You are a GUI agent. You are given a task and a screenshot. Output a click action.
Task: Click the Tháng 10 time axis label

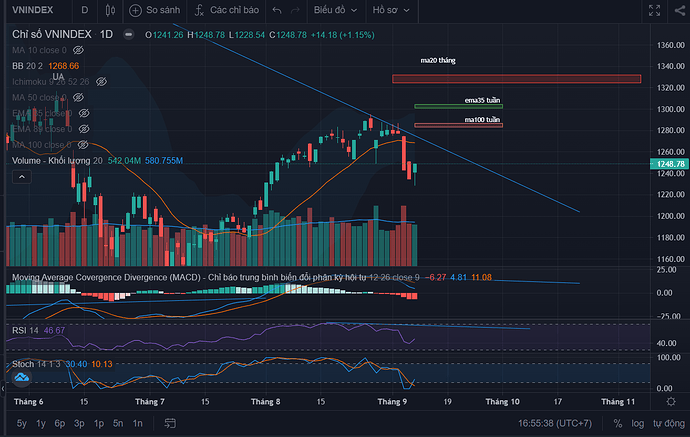coord(502,401)
